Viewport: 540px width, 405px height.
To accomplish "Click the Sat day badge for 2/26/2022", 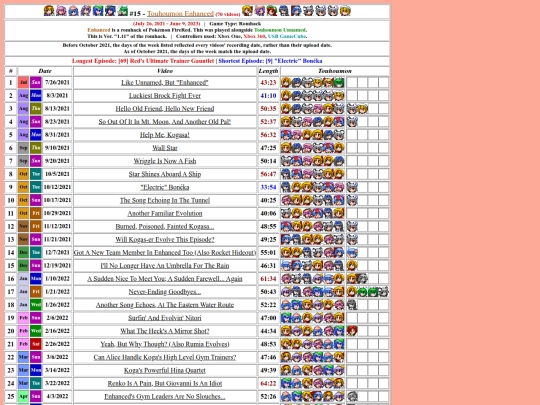I will point(36,344).
